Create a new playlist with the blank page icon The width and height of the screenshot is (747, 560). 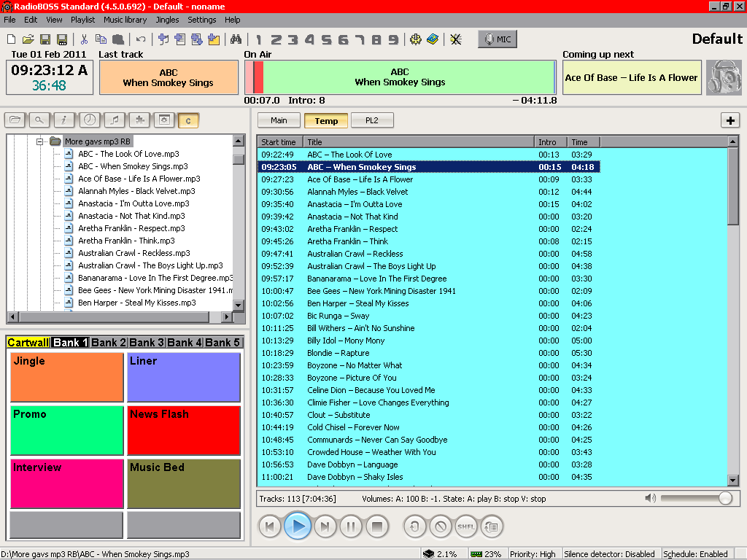coord(12,39)
